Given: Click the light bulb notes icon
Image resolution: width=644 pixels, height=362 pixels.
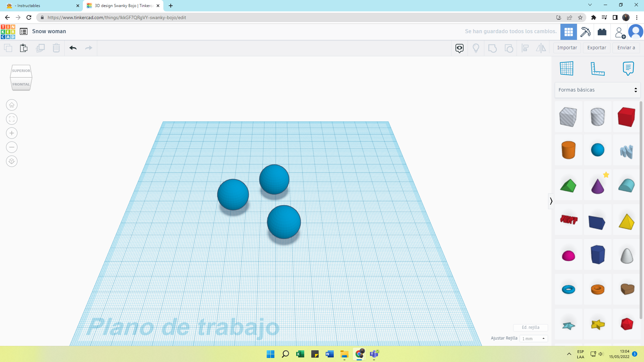Looking at the screenshot, I should coord(476,48).
